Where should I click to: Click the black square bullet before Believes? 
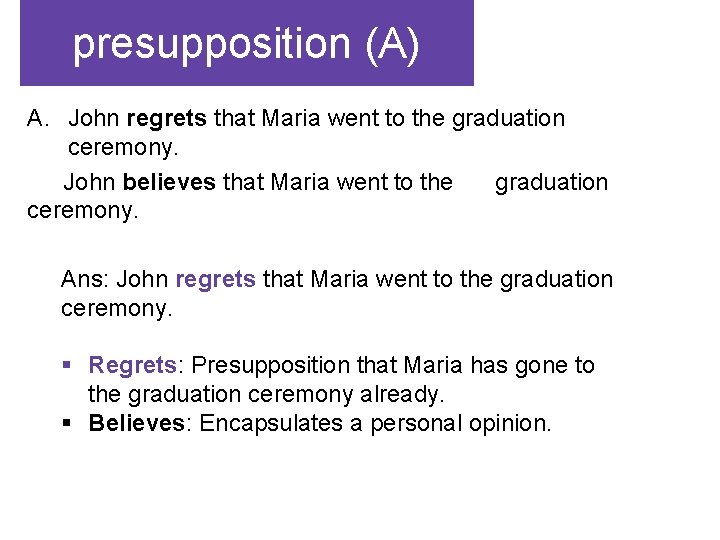coord(67,422)
